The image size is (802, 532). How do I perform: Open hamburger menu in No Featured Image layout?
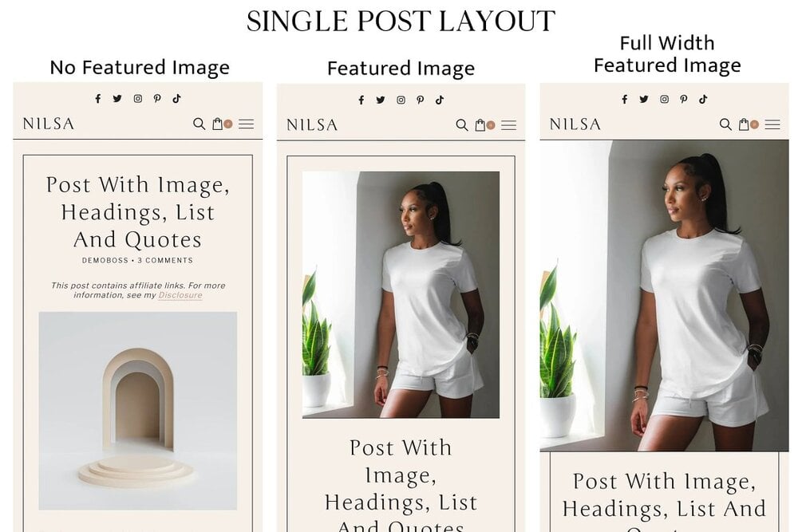point(246,124)
